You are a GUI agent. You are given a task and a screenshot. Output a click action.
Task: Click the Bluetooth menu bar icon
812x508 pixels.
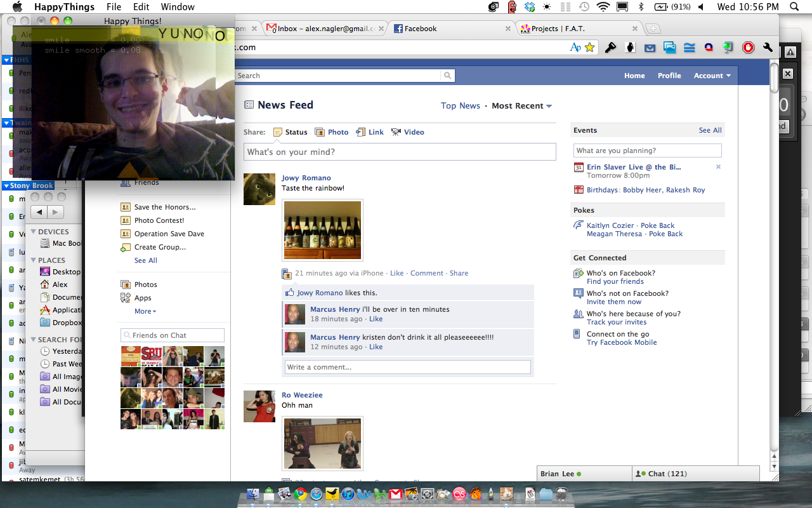pyautogui.click(x=641, y=7)
